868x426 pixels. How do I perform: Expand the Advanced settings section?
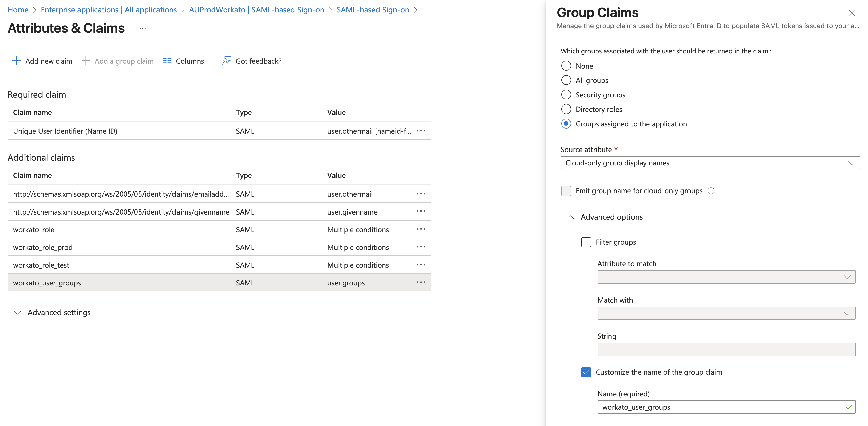(x=18, y=313)
